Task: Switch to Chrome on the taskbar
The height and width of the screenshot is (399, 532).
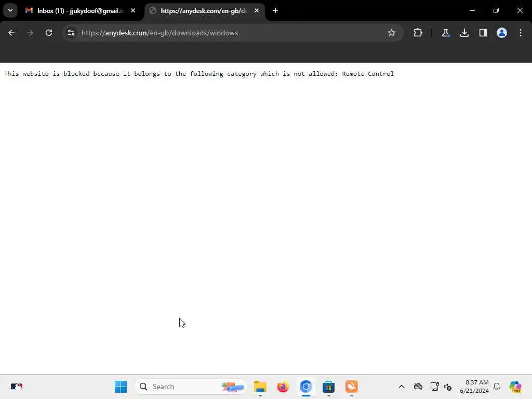Action: [x=305, y=387]
